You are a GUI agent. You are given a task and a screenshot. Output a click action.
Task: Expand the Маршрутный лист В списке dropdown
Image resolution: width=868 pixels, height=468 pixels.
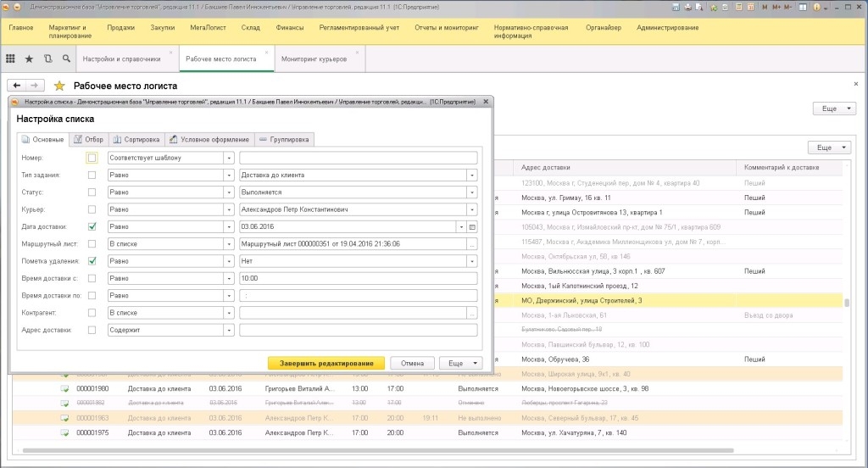[229, 243]
